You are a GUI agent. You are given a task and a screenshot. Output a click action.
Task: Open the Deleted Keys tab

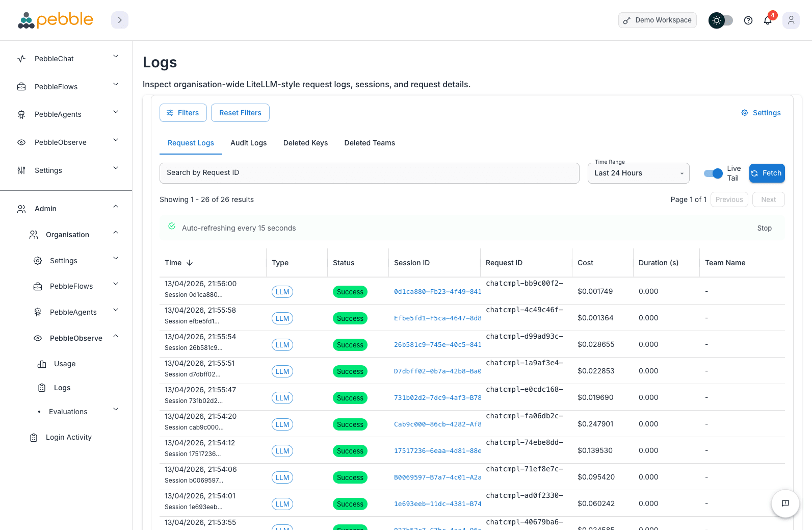pos(305,143)
